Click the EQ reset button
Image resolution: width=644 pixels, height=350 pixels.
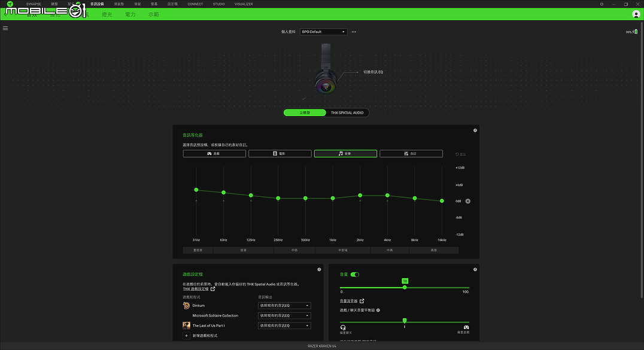(x=460, y=154)
